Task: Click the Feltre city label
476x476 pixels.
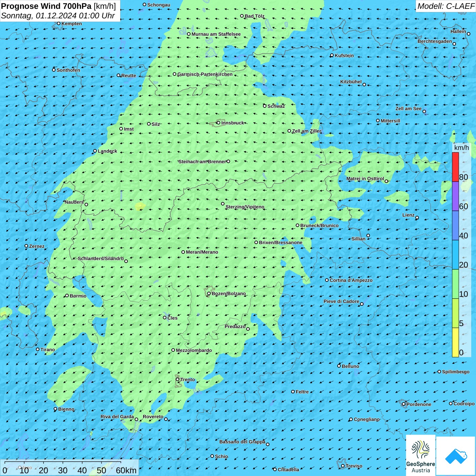Action: point(302,392)
